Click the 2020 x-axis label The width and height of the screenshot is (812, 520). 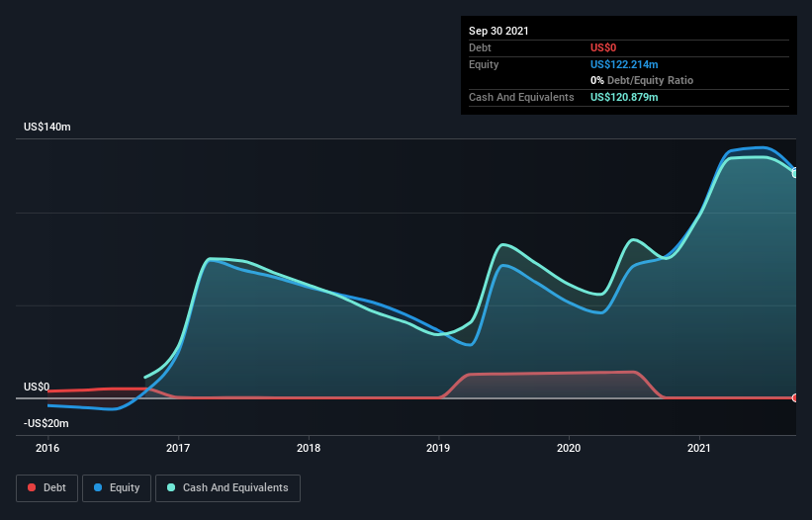click(569, 448)
